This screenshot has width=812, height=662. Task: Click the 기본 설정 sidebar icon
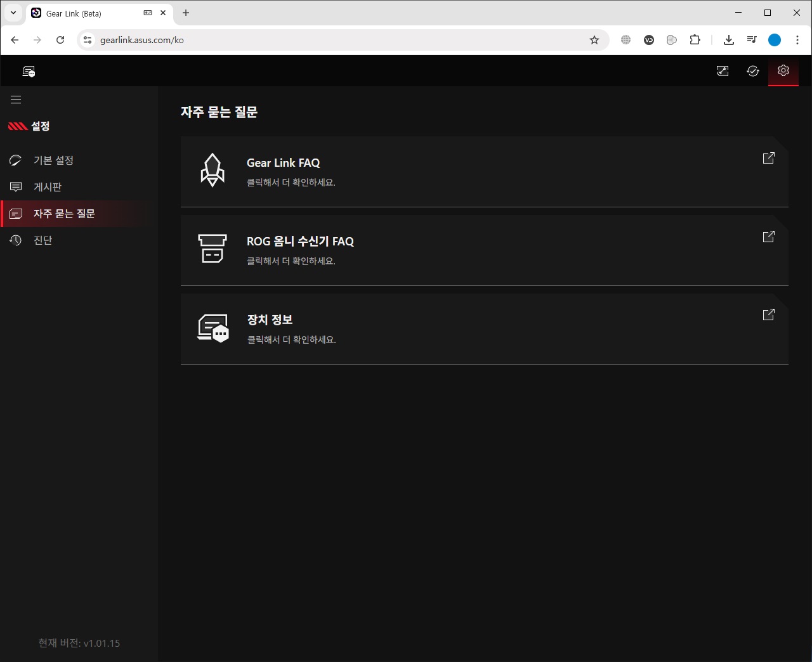click(16, 160)
